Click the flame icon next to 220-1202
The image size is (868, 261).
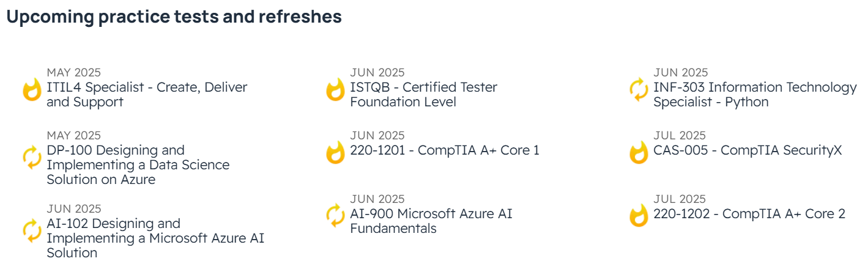point(639,216)
